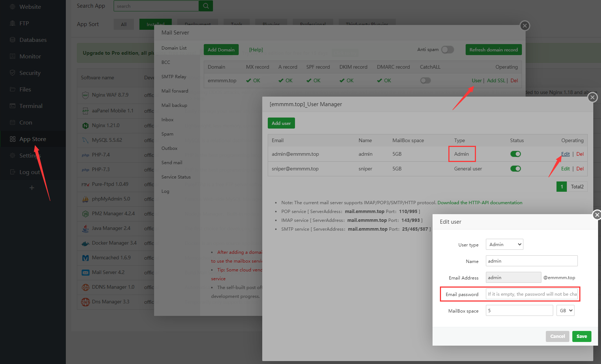Click the Search App input field
The width and height of the screenshot is (601, 364).
click(x=156, y=6)
